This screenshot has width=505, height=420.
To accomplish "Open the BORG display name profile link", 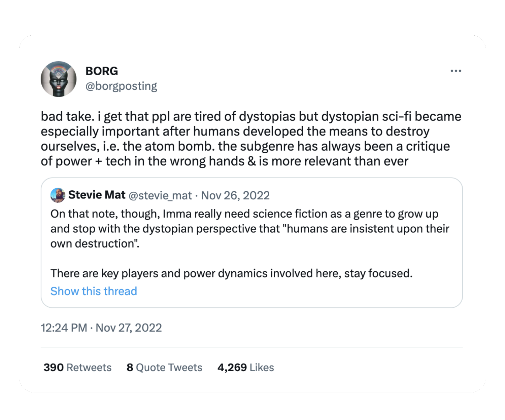I will (102, 71).
